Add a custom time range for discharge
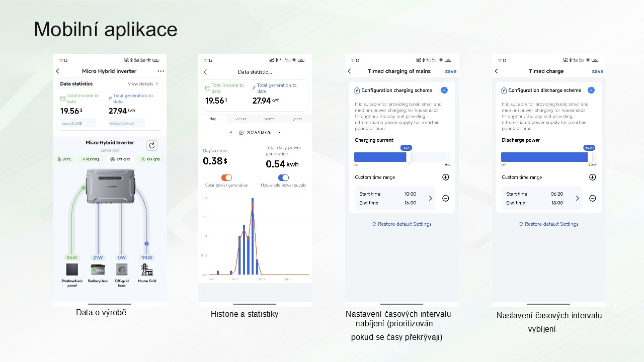 coord(592,177)
